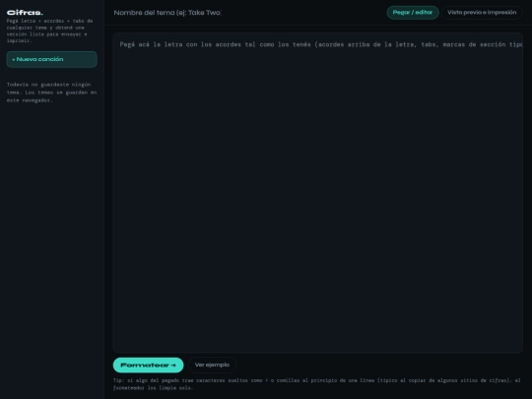Click the Cifras logo in the sidebar
Screen dimensions: 532x399
pos(25,13)
